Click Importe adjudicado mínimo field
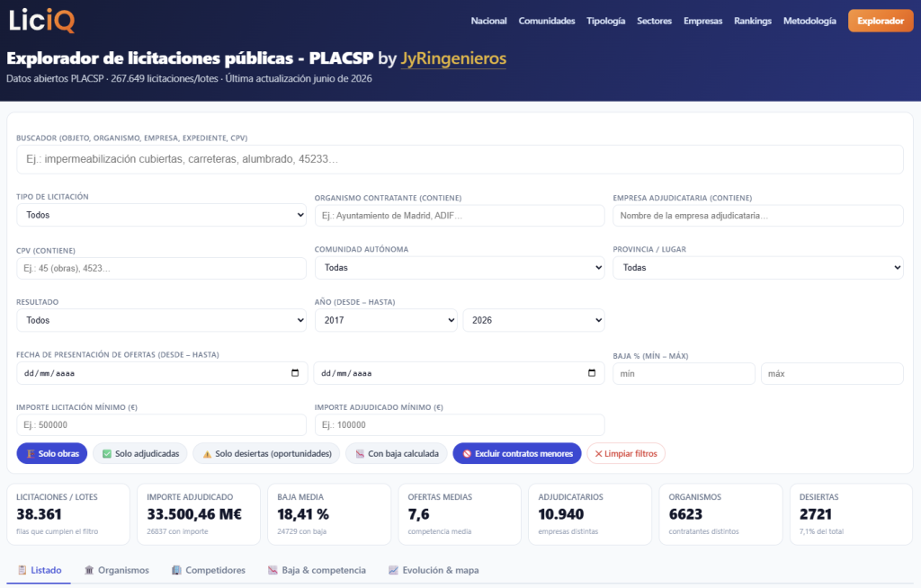This screenshot has height=588, width=921. pos(460,424)
